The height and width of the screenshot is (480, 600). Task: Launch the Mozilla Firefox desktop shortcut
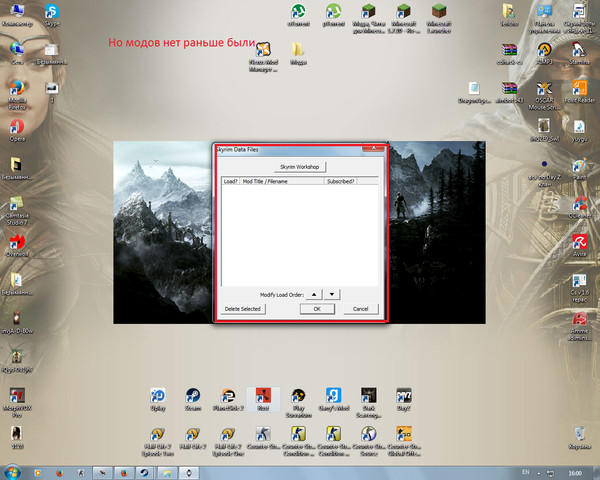pyautogui.click(x=17, y=96)
